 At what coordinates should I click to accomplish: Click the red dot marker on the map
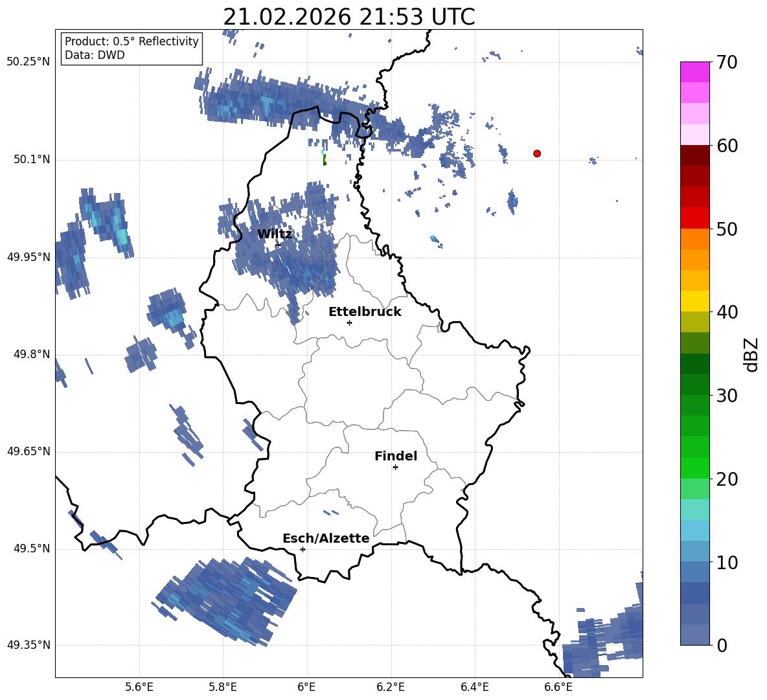pyautogui.click(x=537, y=153)
